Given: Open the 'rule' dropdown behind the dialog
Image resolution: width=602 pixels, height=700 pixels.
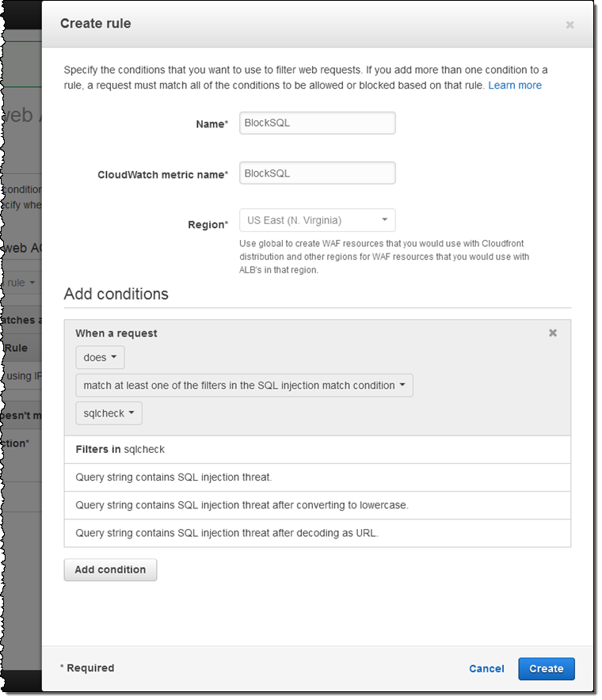Looking at the screenshot, I should point(21,283).
